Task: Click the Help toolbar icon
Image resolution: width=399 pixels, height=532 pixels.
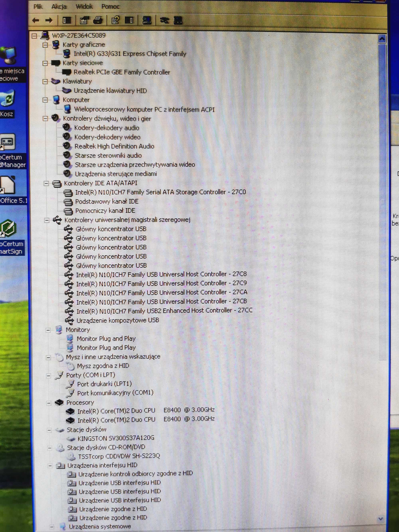Action: pyautogui.click(x=116, y=20)
